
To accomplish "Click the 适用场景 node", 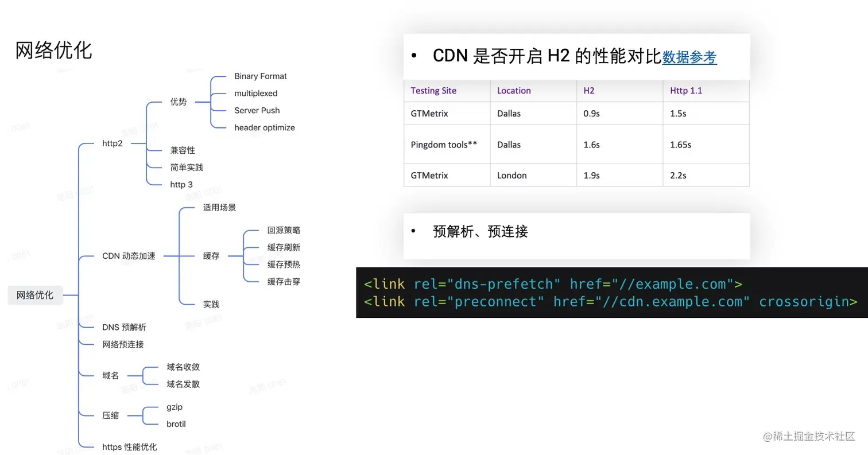I will pos(219,207).
